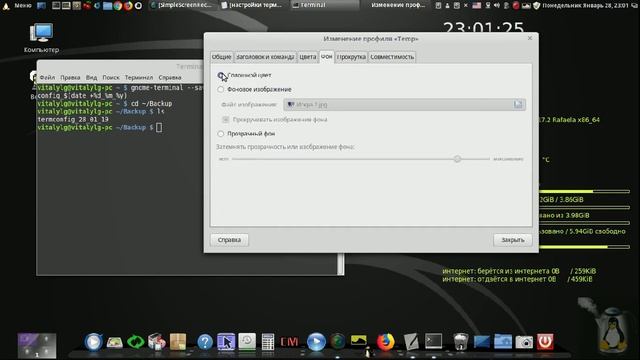Screen dimensions: 640x360
Task: Open the image file chooser field
Action: click(404, 104)
